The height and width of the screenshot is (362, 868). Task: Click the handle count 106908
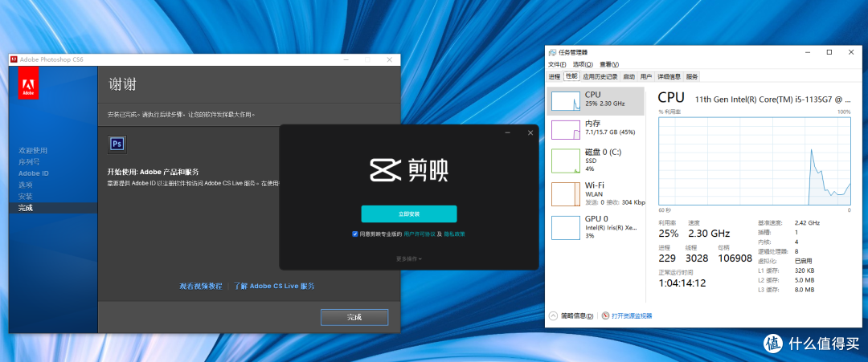tap(735, 258)
